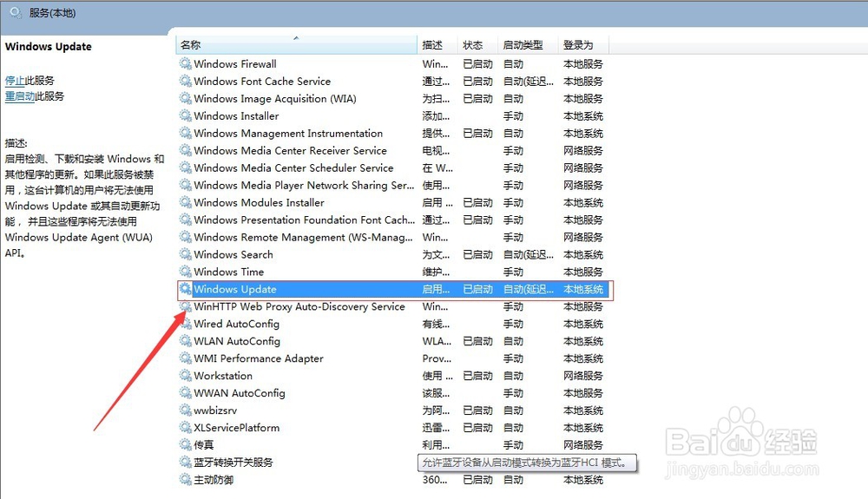868x499 pixels.
Task: Click the Wired AutoConfig service icon
Action: (x=185, y=324)
